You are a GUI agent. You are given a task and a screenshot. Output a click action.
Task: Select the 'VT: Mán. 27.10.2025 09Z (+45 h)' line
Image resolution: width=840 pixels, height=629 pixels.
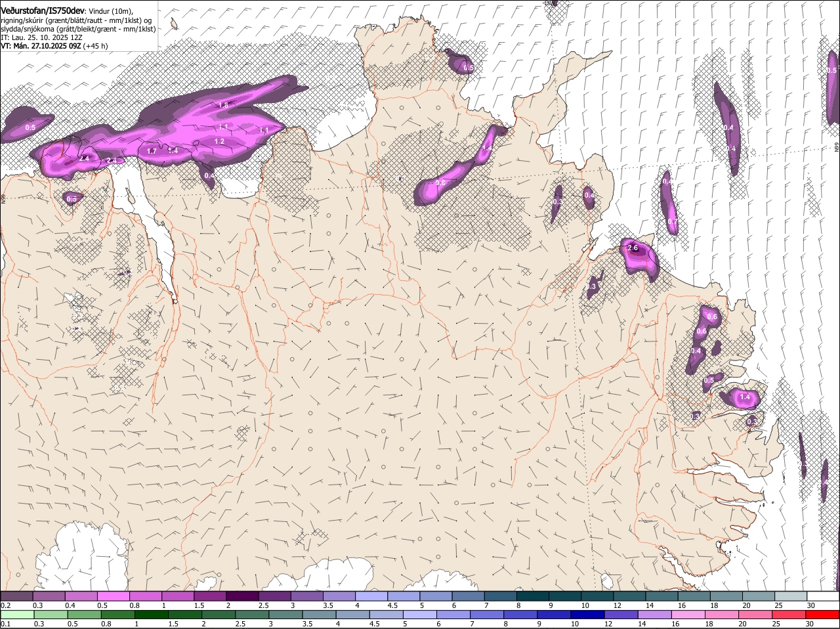[54, 46]
